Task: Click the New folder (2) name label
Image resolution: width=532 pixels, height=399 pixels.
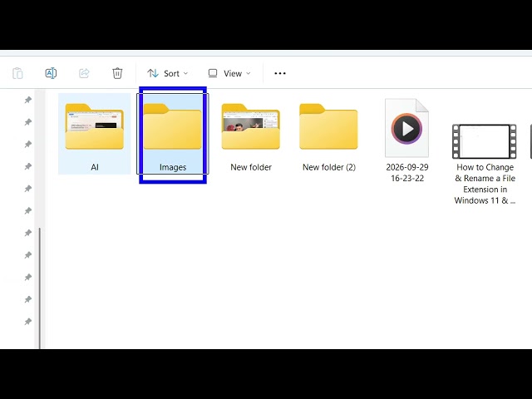Action: (x=329, y=167)
